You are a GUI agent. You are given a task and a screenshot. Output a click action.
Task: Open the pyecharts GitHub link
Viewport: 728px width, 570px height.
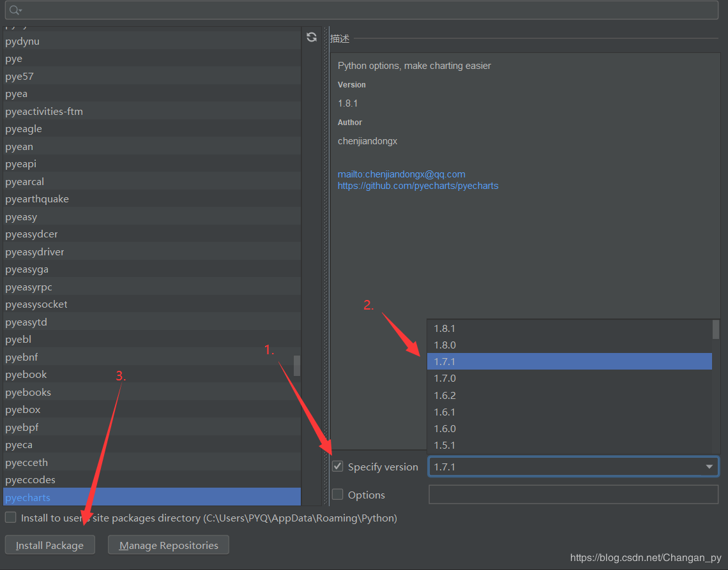(x=418, y=186)
